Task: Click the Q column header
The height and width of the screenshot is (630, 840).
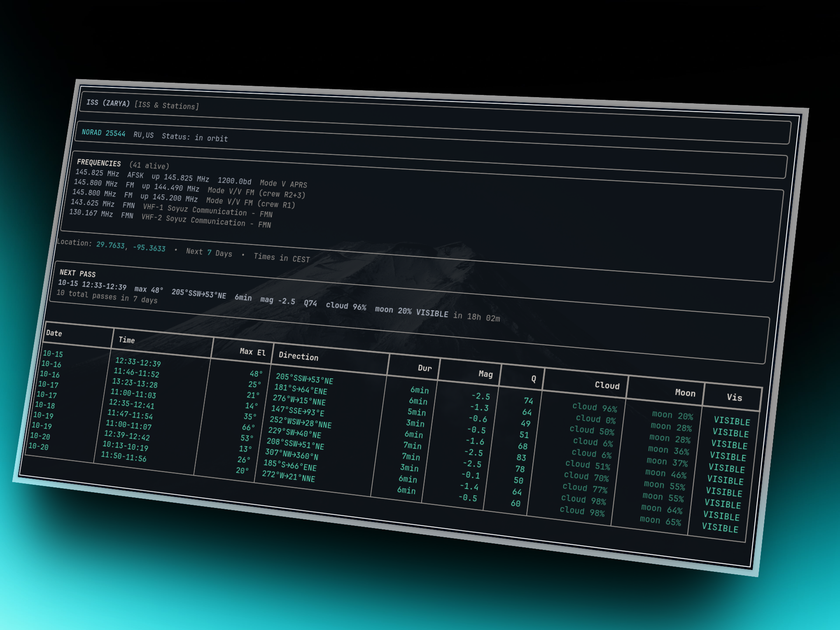Action: point(533,379)
